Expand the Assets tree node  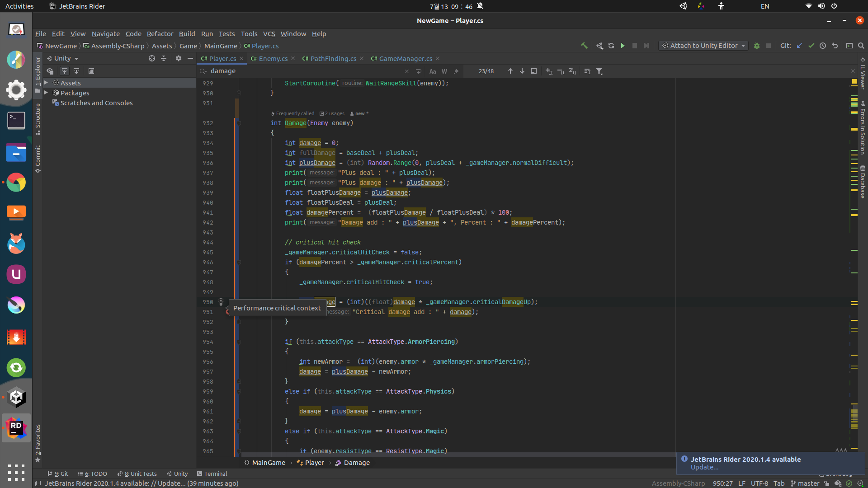point(46,83)
